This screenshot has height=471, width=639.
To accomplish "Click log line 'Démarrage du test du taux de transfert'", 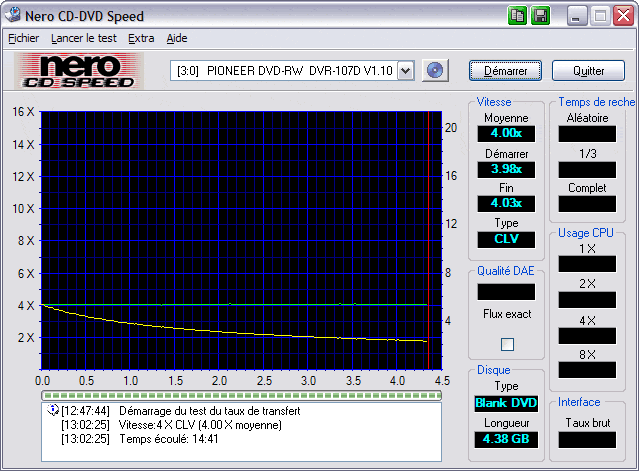I will [209, 411].
